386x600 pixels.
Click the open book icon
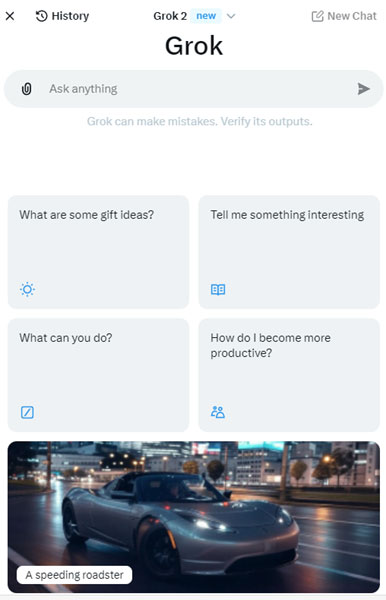tap(218, 289)
